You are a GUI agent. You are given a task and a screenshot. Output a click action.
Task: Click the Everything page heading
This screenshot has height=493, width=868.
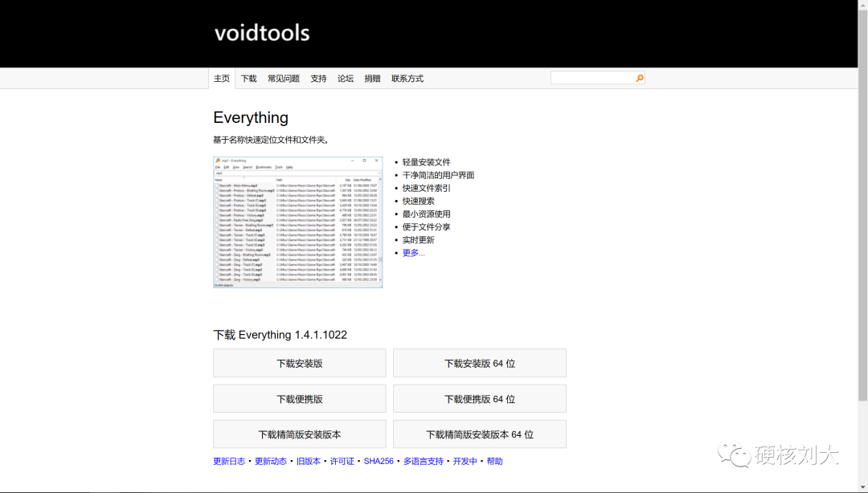(x=251, y=117)
